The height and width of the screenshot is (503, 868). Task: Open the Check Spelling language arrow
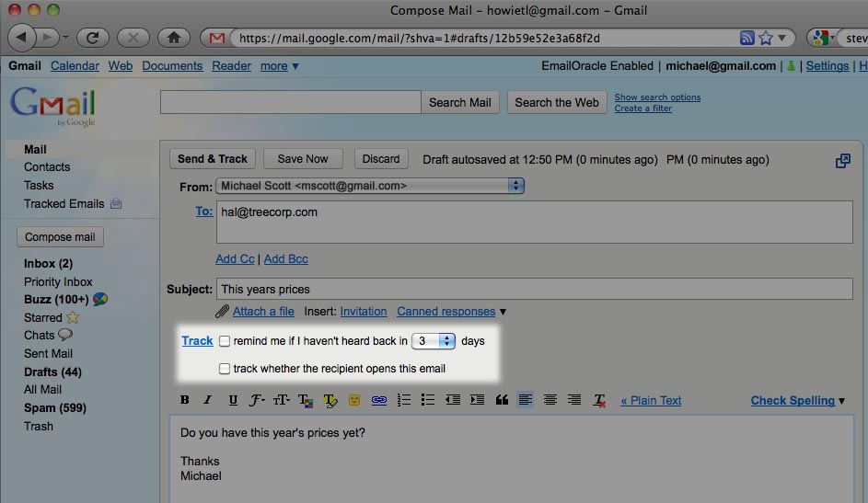842,401
